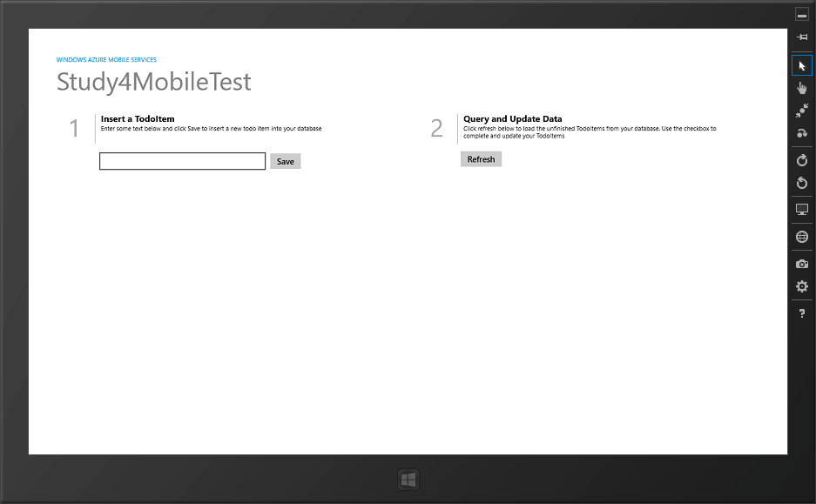Toggle the simulator always-on-top pin
The height and width of the screenshot is (504, 816).
click(x=802, y=37)
